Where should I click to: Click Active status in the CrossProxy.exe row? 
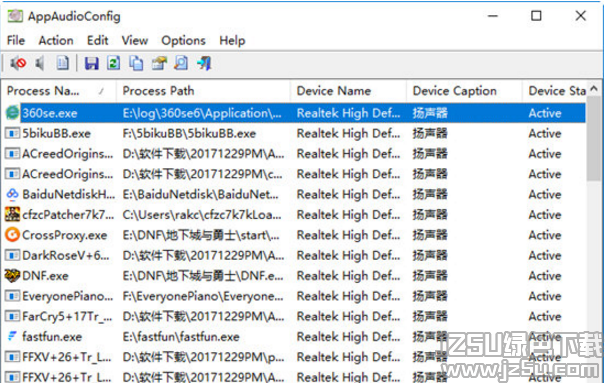click(545, 235)
